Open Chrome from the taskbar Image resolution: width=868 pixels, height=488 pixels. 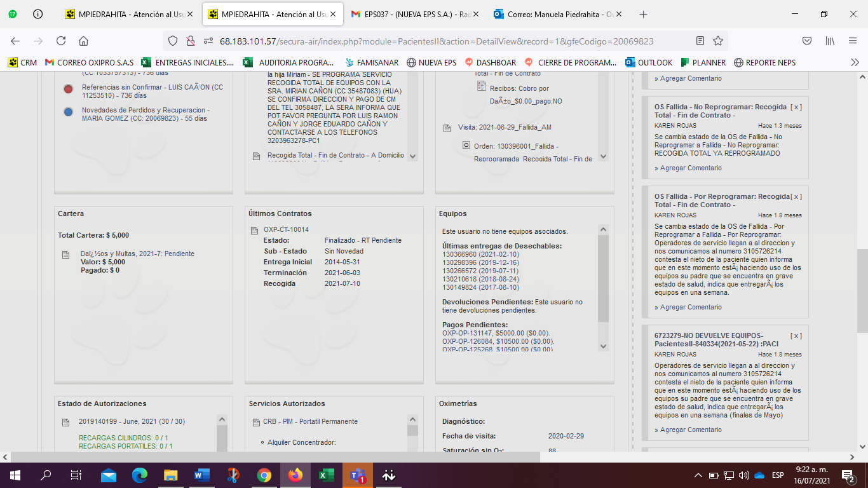264,475
